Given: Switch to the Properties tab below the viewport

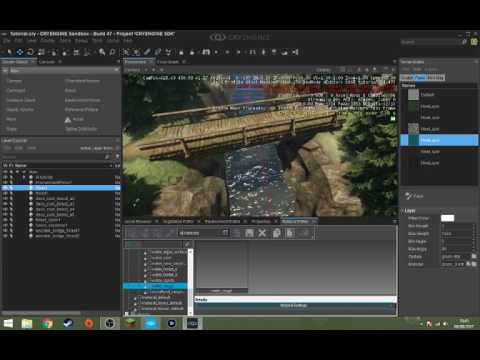Looking at the screenshot, I should click(x=261, y=221).
